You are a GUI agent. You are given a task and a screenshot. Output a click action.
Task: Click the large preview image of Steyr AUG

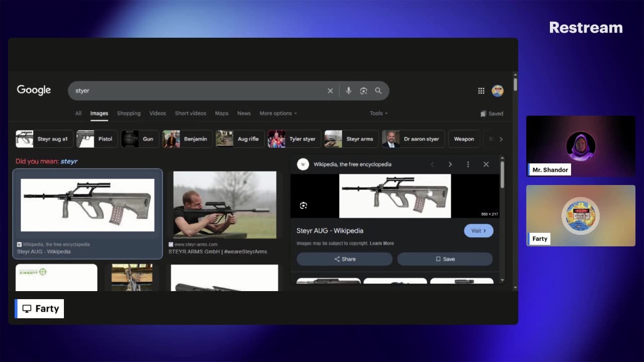point(395,196)
